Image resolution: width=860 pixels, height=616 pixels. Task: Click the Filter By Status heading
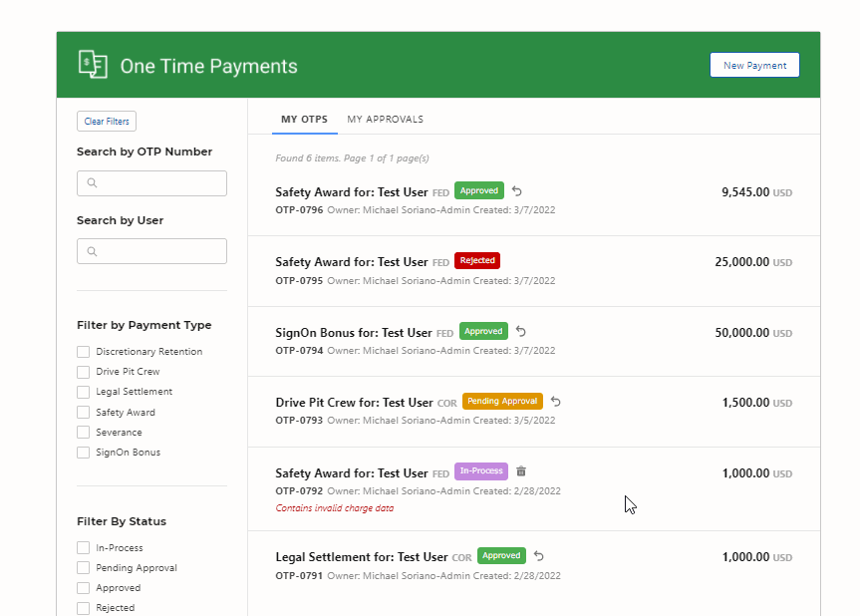tap(122, 521)
